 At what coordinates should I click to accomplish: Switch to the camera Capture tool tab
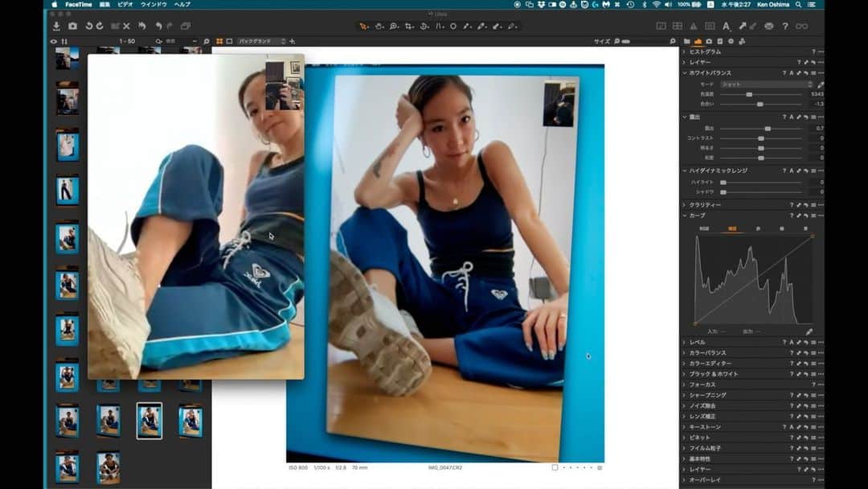point(709,42)
